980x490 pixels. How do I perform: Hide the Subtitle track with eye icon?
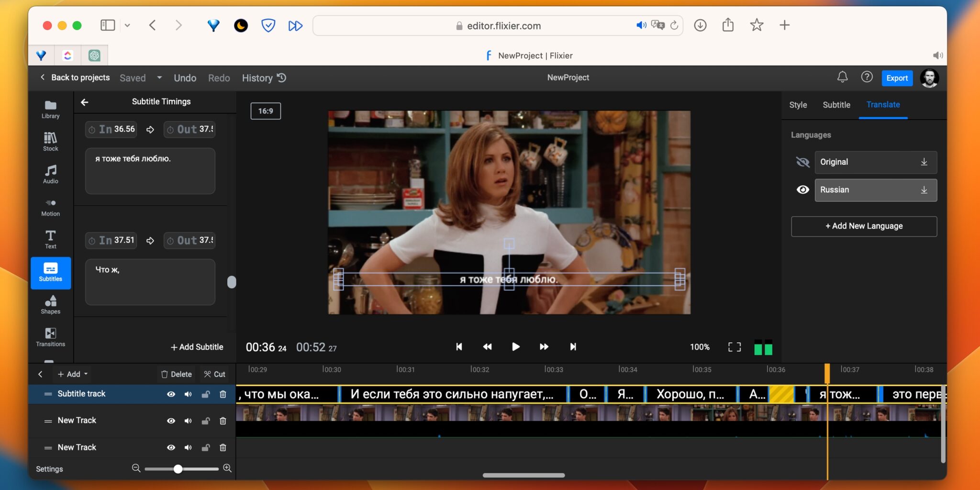tap(171, 394)
